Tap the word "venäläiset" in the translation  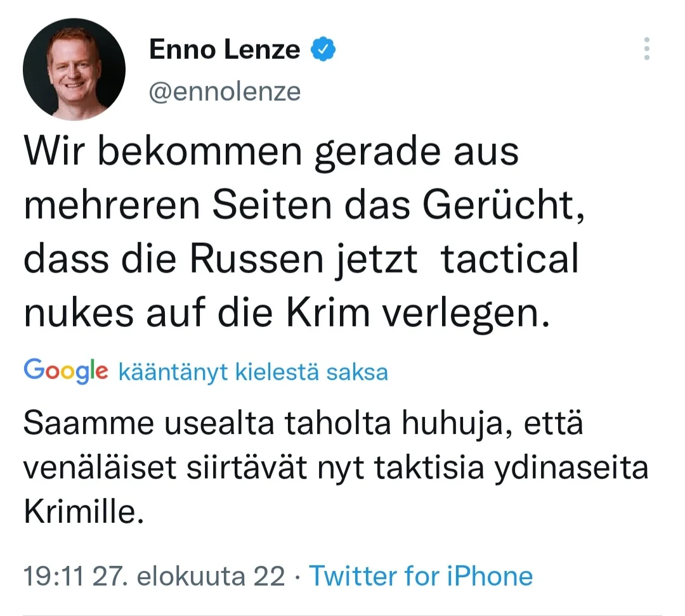pyautogui.click(x=104, y=468)
